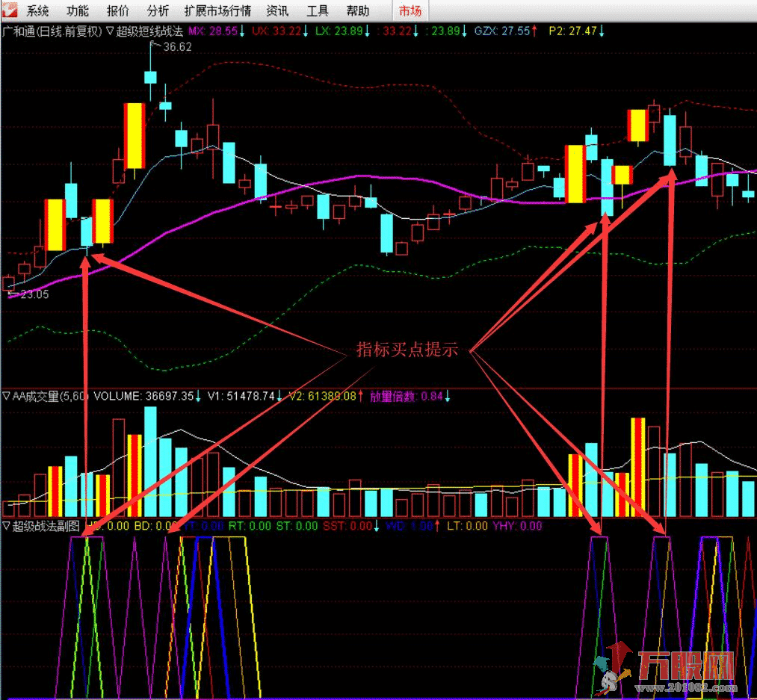Click the ST: 0.00 indicator value
The height and width of the screenshot is (700, 757).
coord(297,525)
